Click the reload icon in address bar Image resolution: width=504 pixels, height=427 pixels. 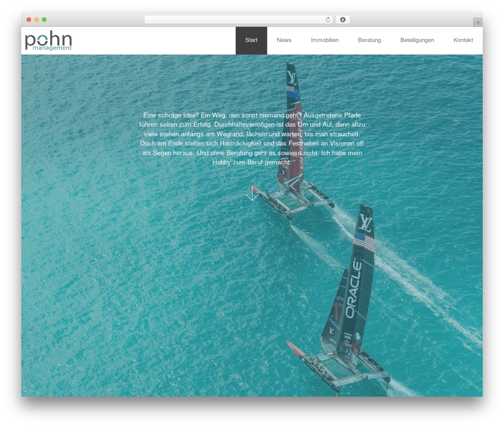(328, 20)
